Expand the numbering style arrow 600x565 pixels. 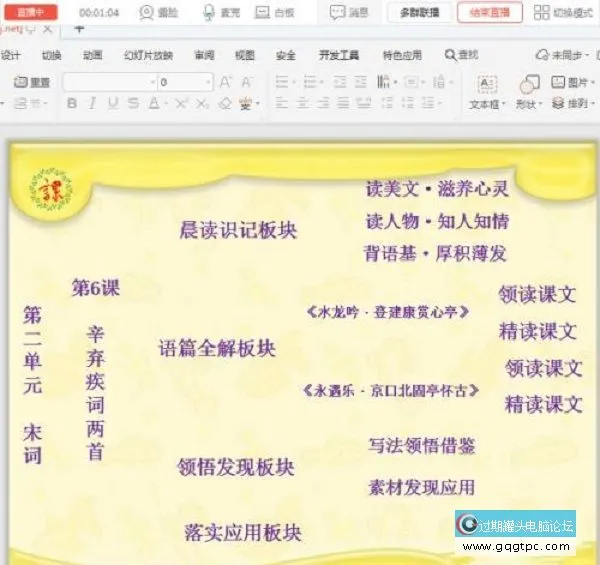[322, 82]
